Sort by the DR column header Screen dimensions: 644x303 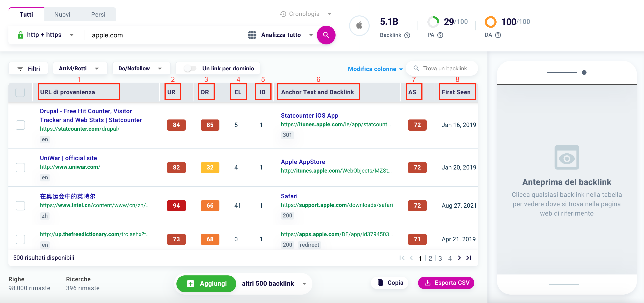pos(205,92)
